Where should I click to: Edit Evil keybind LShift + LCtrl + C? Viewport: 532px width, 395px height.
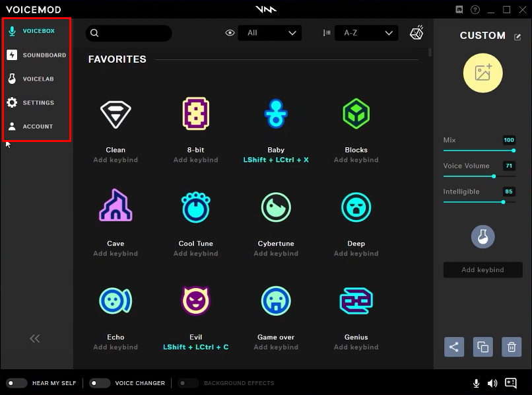point(196,347)
